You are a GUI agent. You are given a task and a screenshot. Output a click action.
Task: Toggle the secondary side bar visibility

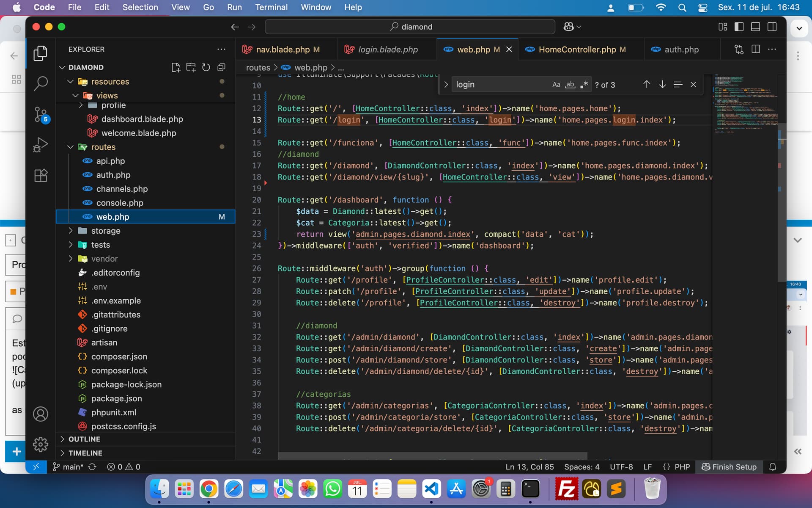pyautogui.click(x=772, y=27)
